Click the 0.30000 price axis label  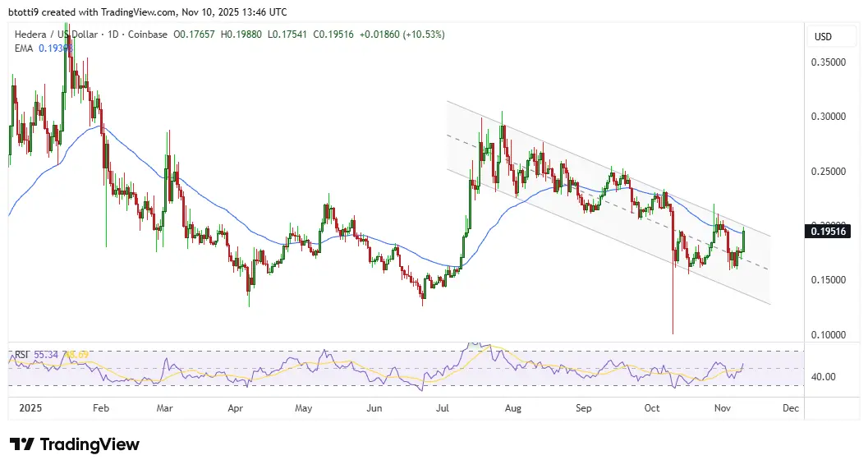(828, 117)
